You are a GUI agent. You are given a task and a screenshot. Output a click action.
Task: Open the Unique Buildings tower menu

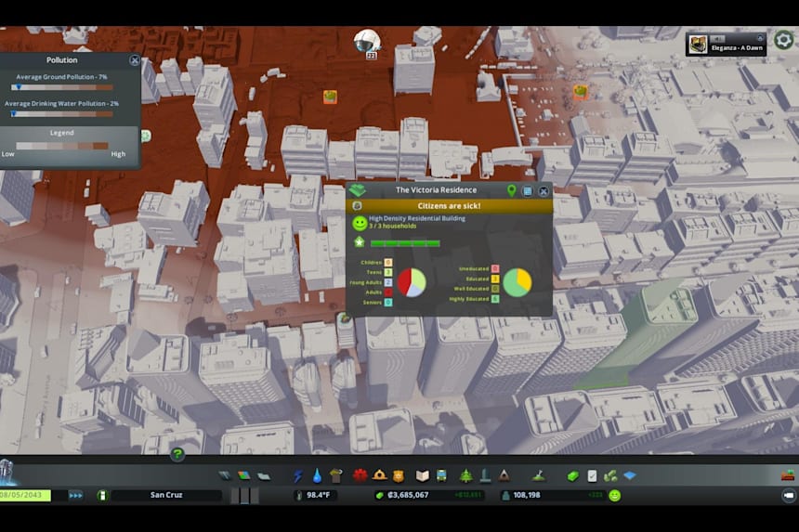coord(485,475)
